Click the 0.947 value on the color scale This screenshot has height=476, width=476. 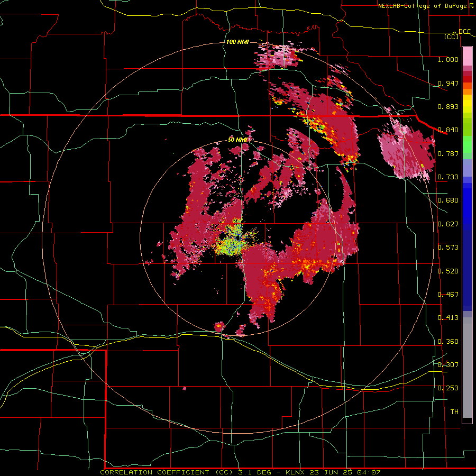[448, 83]
